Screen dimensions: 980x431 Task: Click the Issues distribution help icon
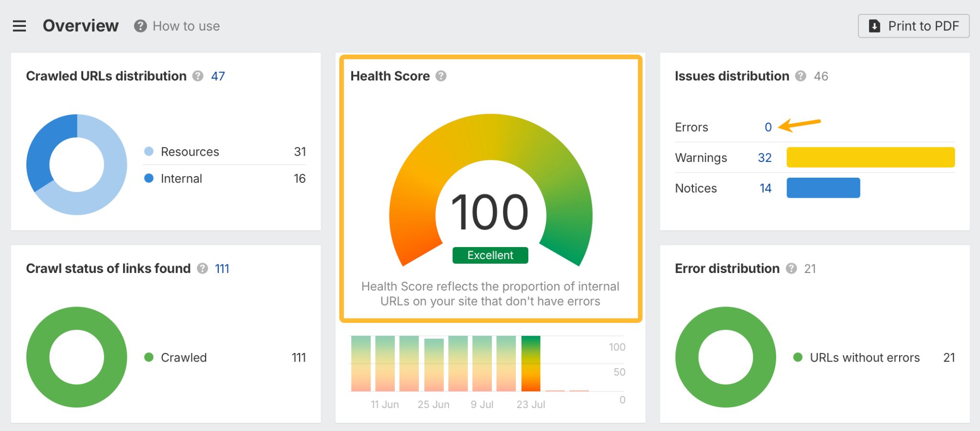click(800, 76)
